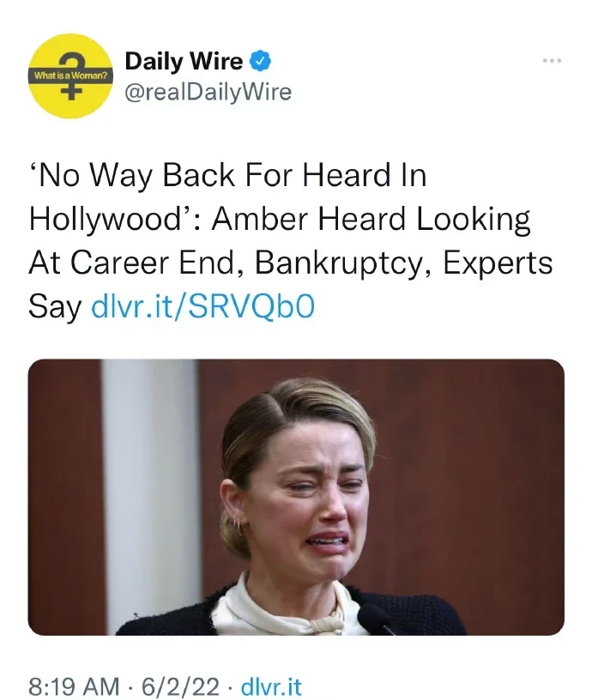The image size is (592, 700).
Task: Select the 'At Career End, Bankruptcy, Experts' line
Action: click(291, 262)
